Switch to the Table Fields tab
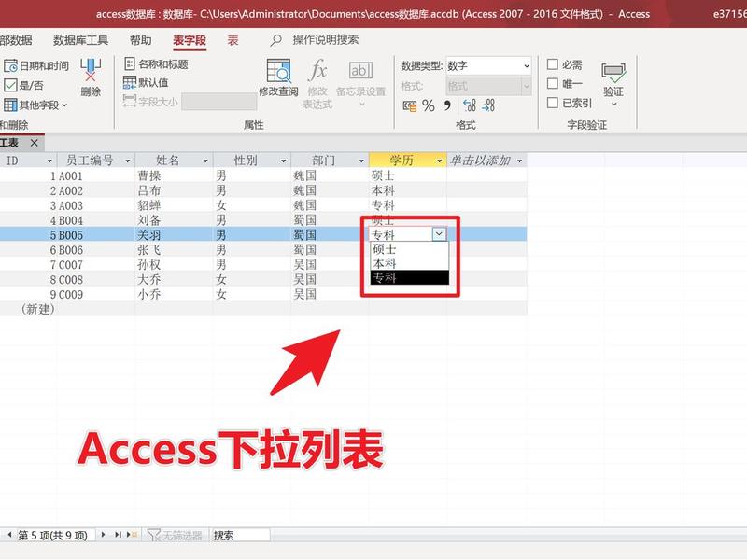 point(190,40)
